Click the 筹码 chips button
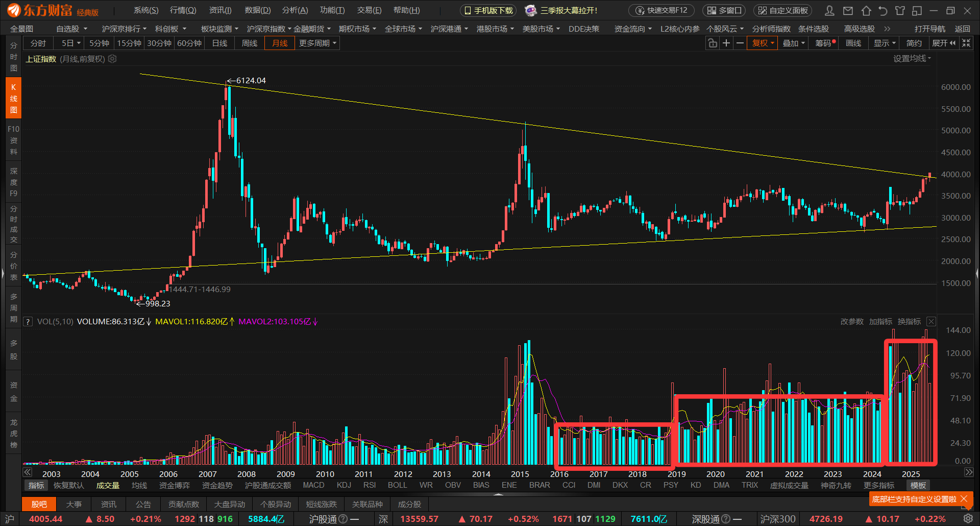This screenshot has height=526, width=980. [x=824, y=43]
